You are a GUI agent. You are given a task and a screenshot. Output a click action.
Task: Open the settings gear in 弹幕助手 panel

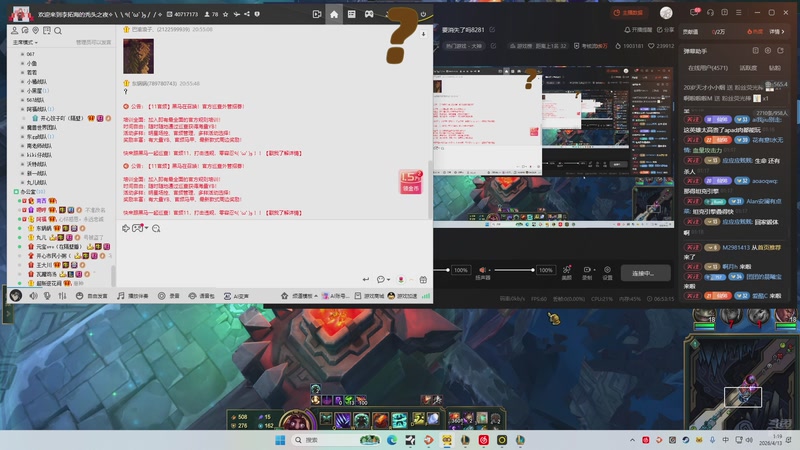[x=768, y=51]
